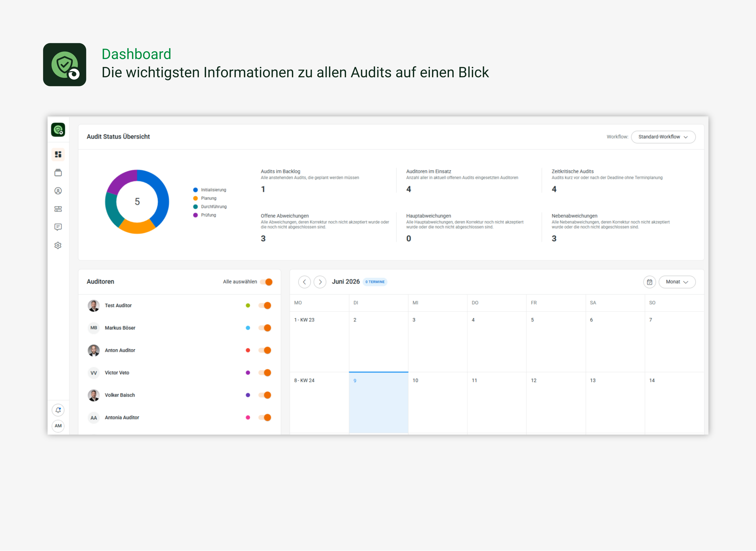Open the Dashboard view from the sidebar
The image size is (756, 551).
[x=58, y=154]
